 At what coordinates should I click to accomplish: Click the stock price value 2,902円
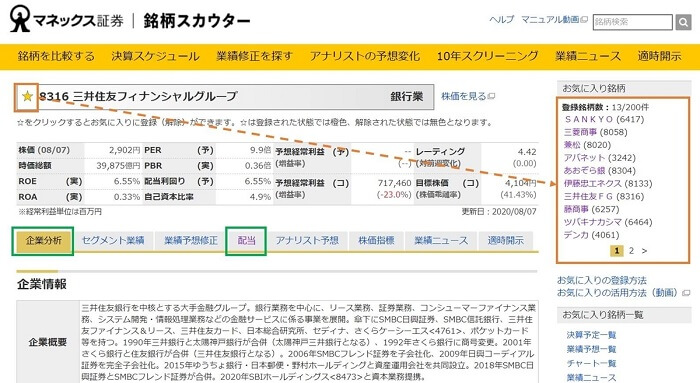125,150
